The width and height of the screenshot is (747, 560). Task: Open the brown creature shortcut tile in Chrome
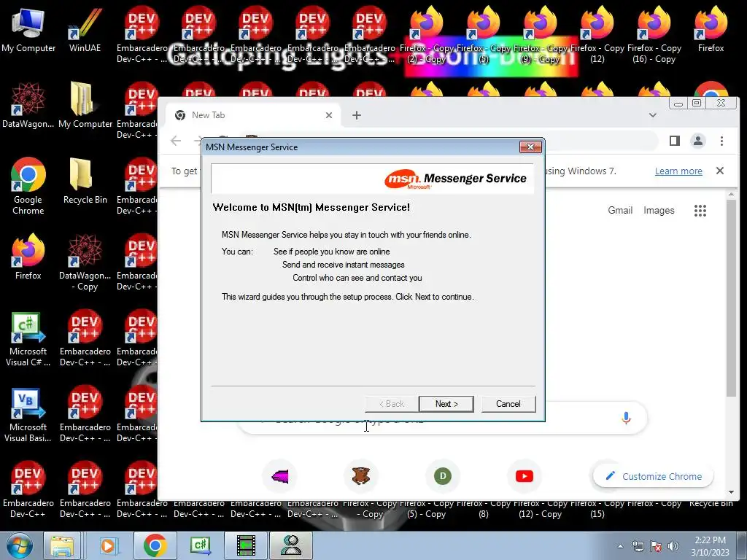pyautogui.click(x=361, y=476)
